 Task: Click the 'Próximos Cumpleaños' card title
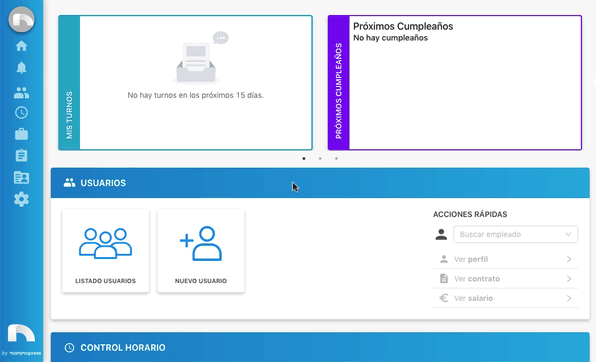tap(403, 26)
